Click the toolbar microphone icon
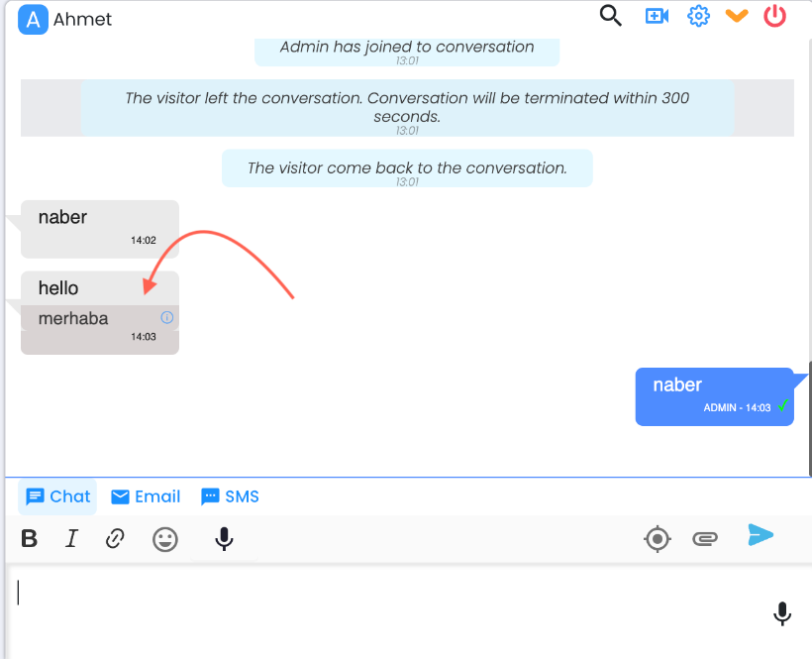 click(224, 539)
